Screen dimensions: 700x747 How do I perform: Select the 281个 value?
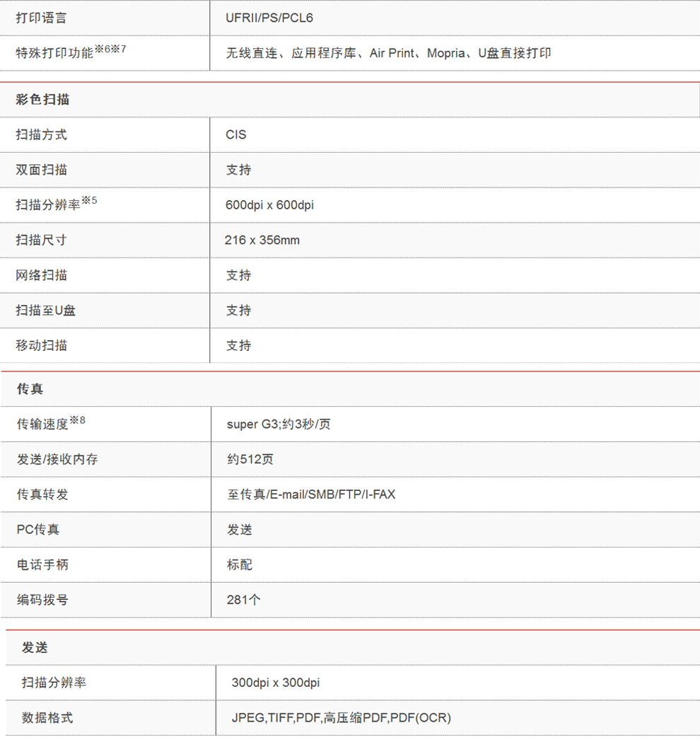243,600
